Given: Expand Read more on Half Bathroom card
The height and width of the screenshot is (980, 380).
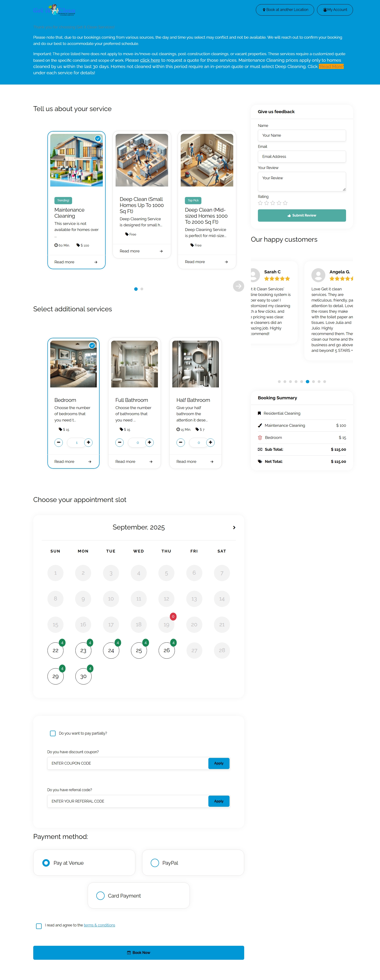Looking at the screenshot, I should click(195, 461).
